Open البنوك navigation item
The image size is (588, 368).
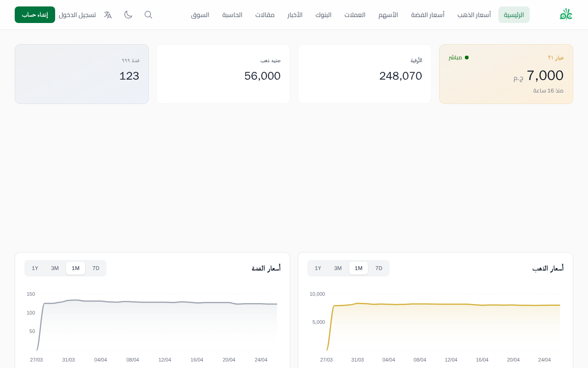point(323,15)
